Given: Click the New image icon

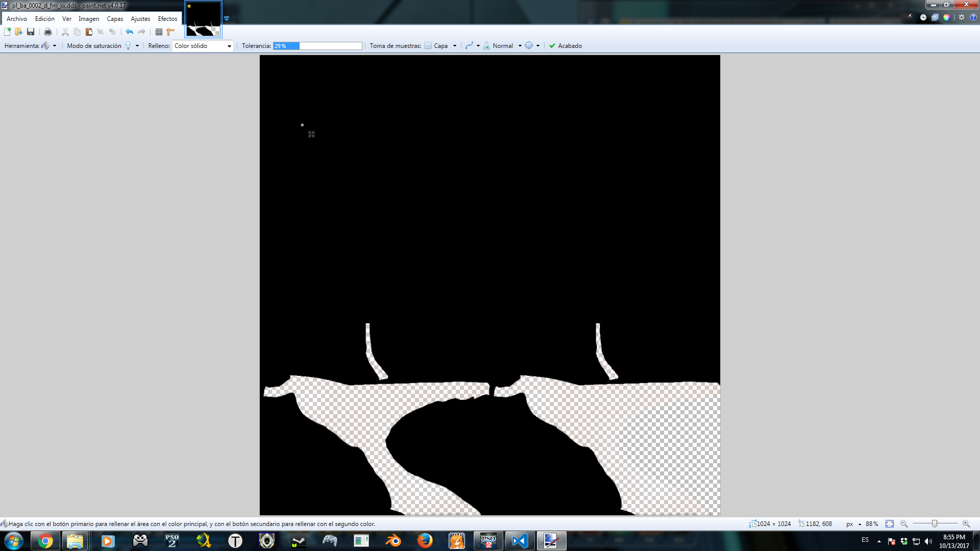Looking at the screenshot, I should [x=8, y=32].
